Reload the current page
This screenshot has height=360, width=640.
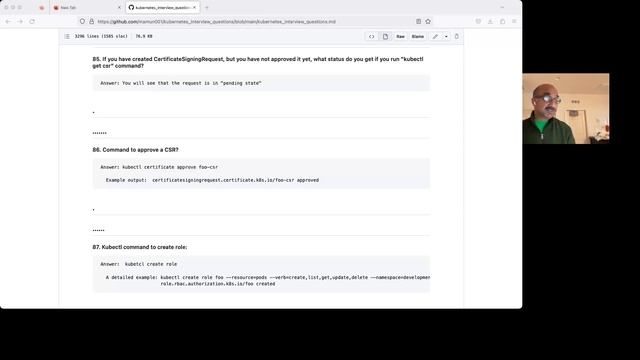(32, 21)
